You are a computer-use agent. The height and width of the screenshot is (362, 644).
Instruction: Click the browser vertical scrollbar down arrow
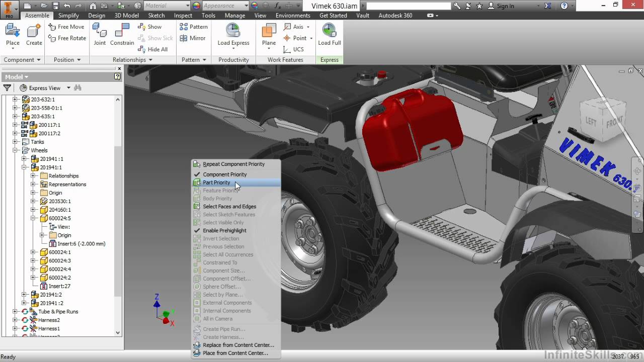[x=118, y=332]
